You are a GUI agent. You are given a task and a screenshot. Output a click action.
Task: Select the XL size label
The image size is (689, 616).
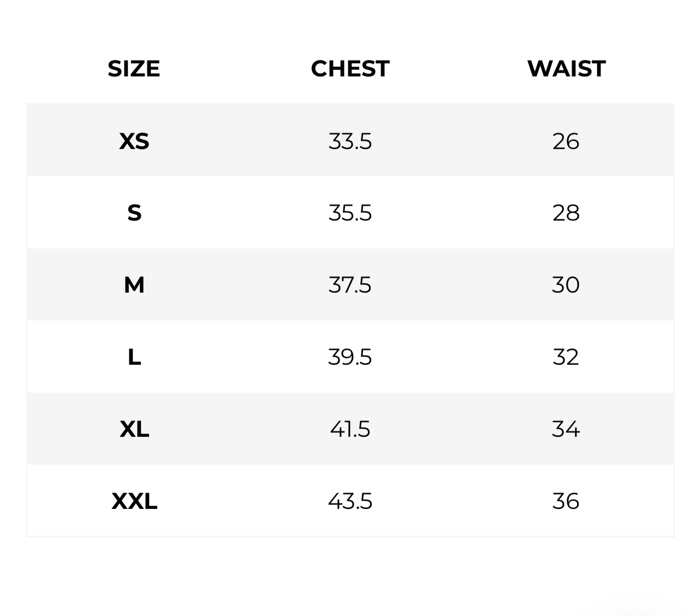point(134,429)
